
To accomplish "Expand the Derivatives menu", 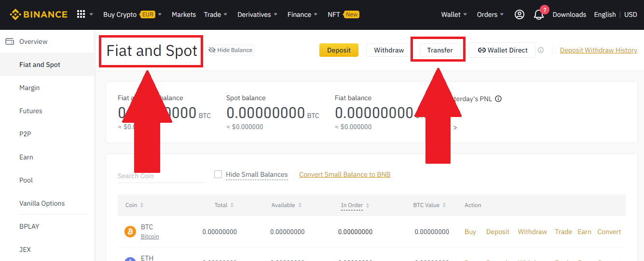I will point(258,14).
